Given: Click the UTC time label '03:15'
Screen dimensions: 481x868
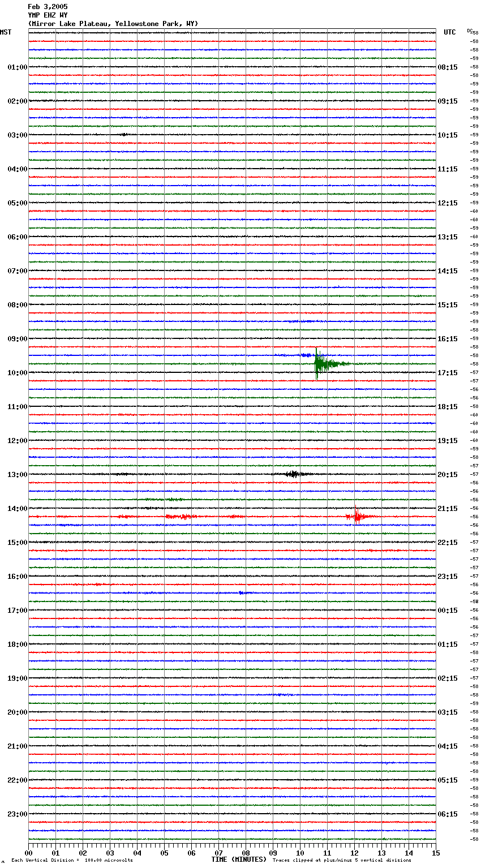Looking at the screenshot, I should click(x=448, y=712).
